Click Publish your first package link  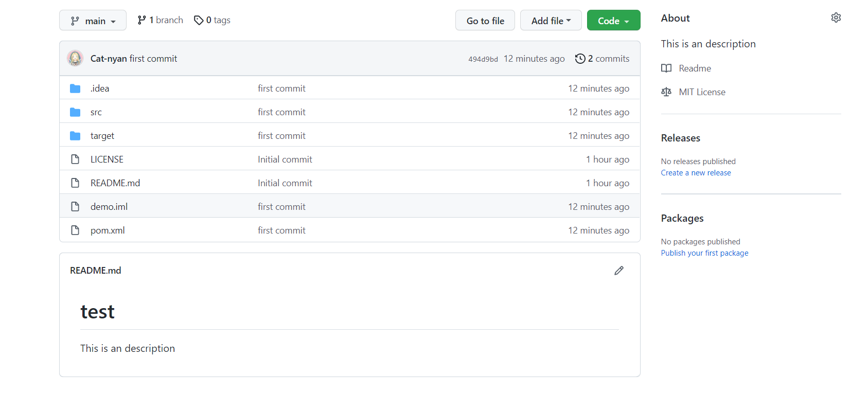pos(704,253)
